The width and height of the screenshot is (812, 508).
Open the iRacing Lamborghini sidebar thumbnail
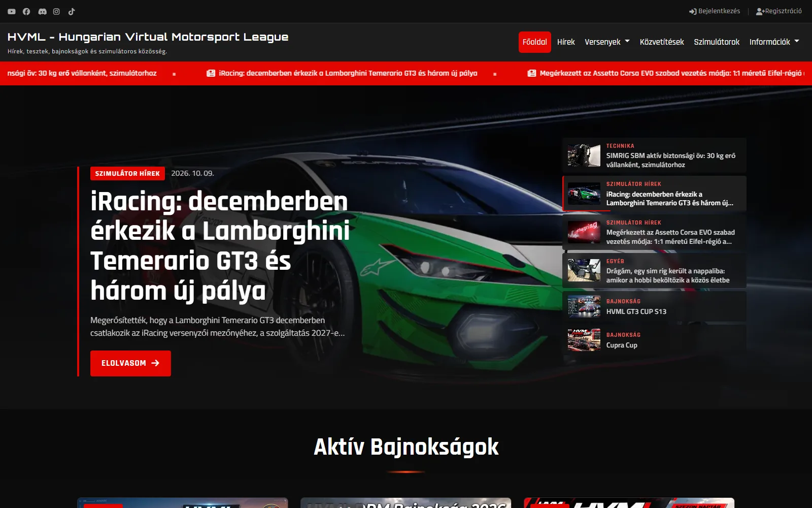[x=584, y=194]
